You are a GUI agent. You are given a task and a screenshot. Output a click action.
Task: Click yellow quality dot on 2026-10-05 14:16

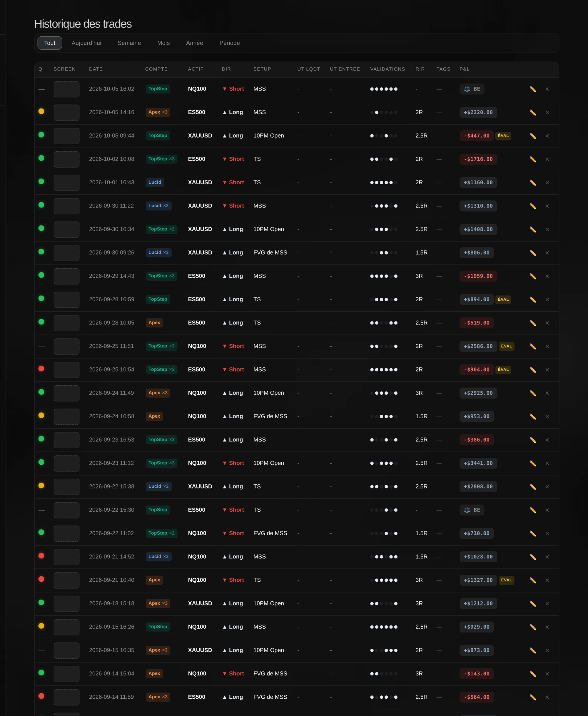[41, 111]
